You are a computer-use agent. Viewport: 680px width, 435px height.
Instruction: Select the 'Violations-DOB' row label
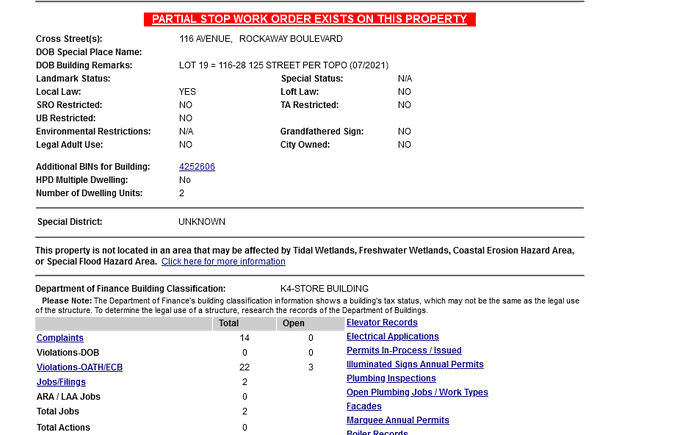click(x=68, y=353)
